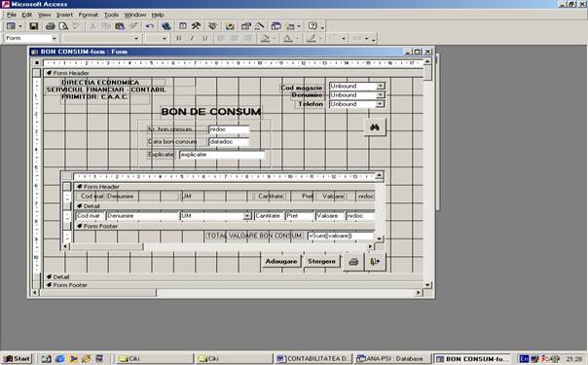Click the binoculars find button on form

click(x=375, y=128)
